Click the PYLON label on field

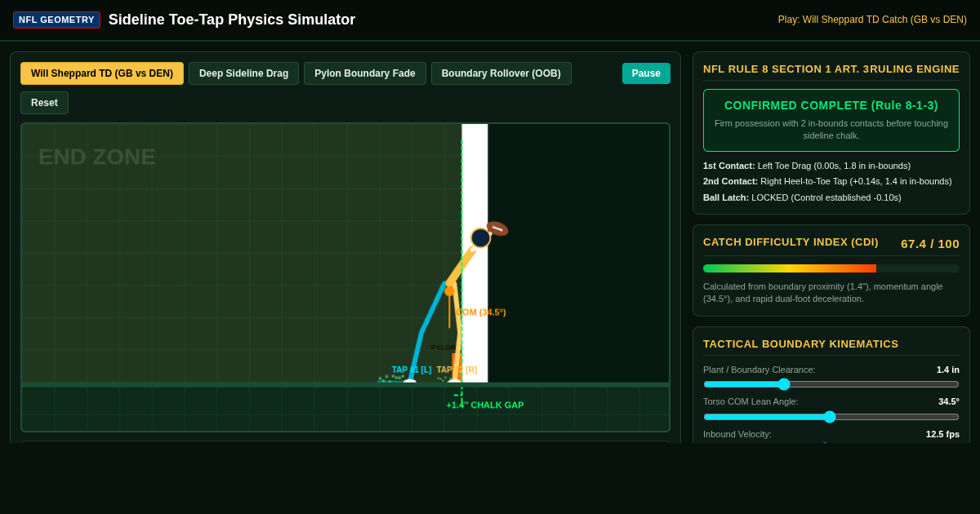443,348
